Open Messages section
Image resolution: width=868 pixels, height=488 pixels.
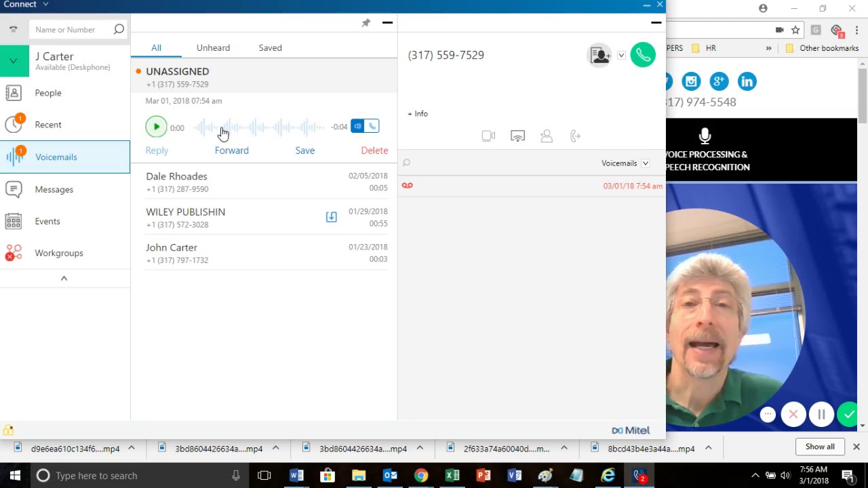coord(65,190)
